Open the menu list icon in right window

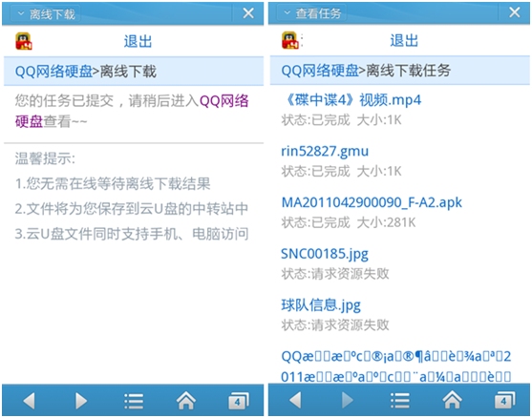coord(400,400)
